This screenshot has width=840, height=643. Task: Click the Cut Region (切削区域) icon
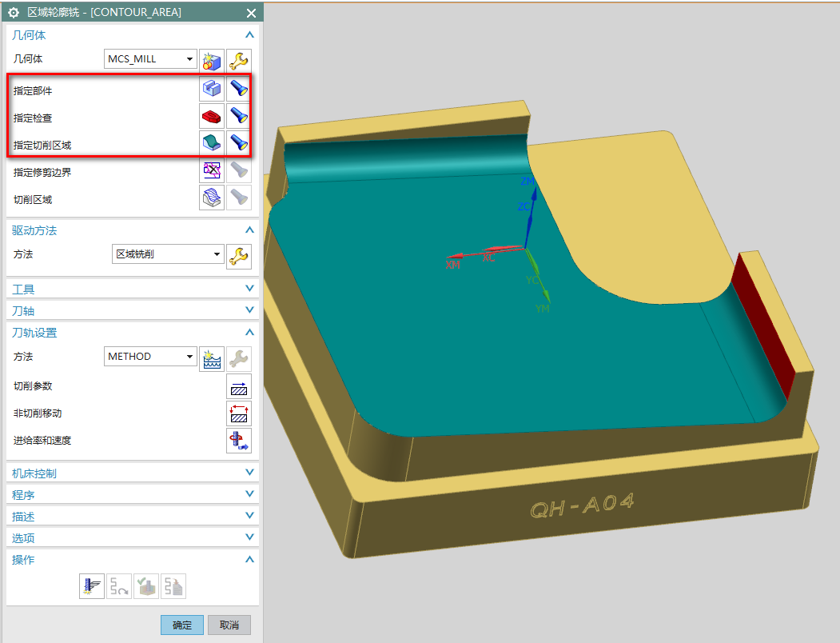pos(211,198)
